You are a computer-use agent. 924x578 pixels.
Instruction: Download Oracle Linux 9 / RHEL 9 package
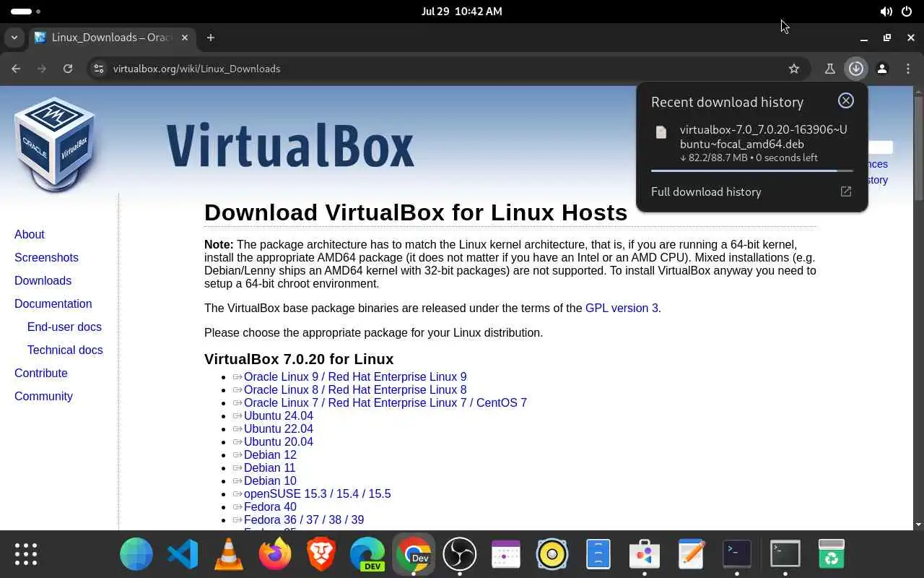(355, 376)
